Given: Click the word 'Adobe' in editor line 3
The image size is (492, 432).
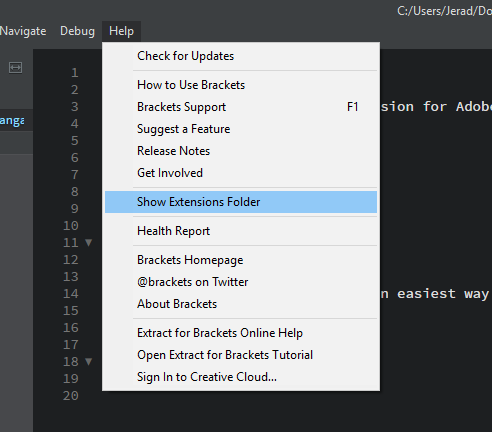Looking at the screenshot, I should (x=474, y=107).
